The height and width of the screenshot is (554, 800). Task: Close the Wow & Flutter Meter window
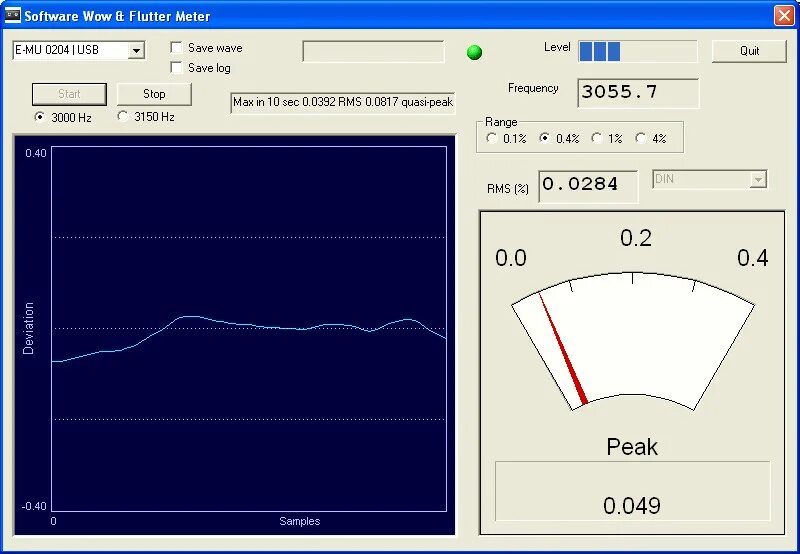point(784,15)
